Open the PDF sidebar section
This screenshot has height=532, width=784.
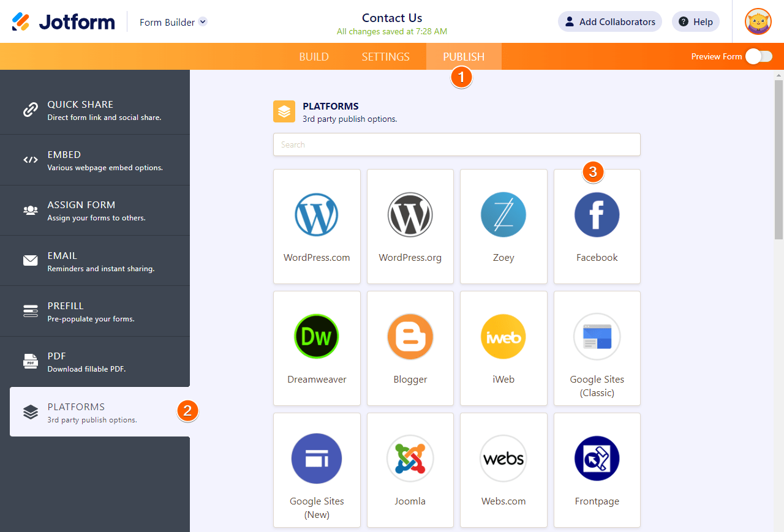click(95, 361)
